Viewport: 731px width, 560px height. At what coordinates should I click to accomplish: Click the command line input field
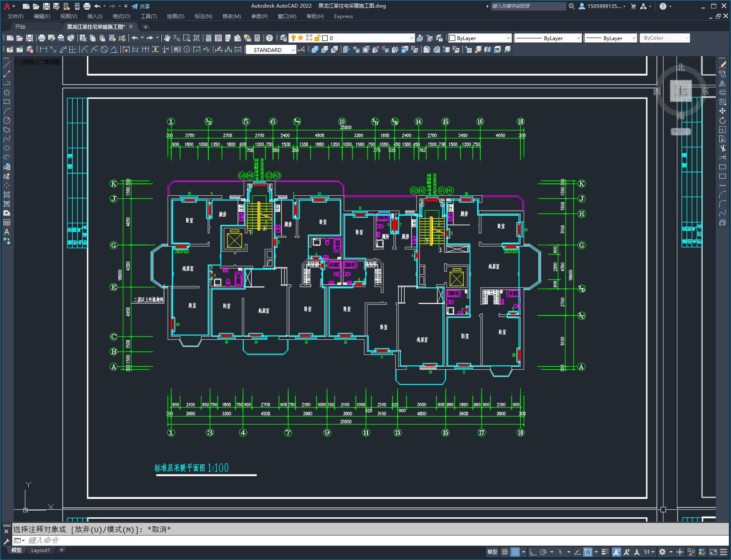coord(372,540)
